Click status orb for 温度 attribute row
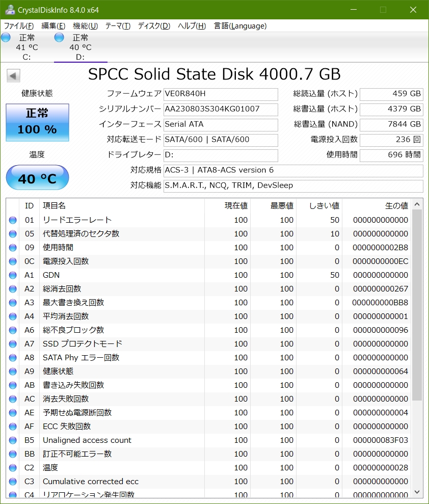429x504 pixels. (13, 468)
